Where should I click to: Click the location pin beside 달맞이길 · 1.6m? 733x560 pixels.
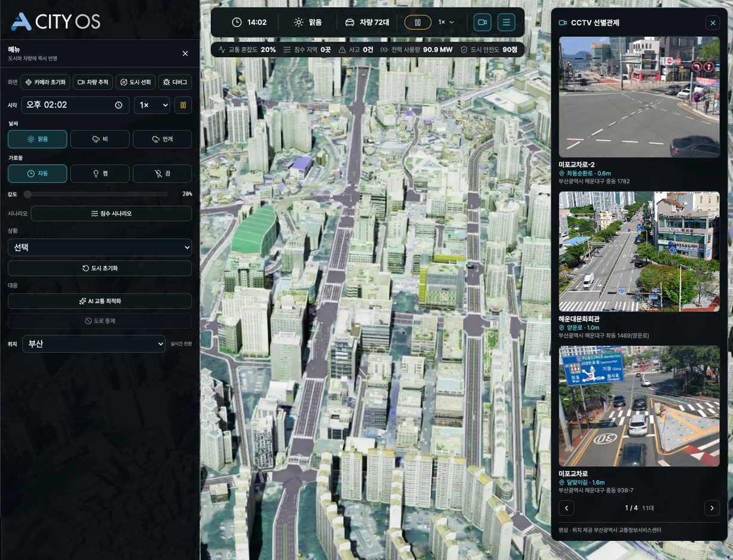[x=562, y=482]
